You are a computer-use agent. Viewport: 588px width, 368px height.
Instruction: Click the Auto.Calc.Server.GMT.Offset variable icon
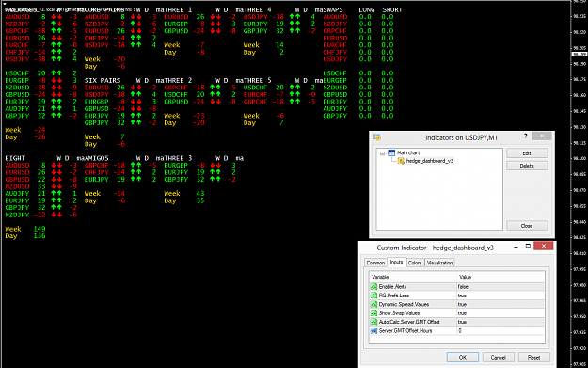coord(373,322)
